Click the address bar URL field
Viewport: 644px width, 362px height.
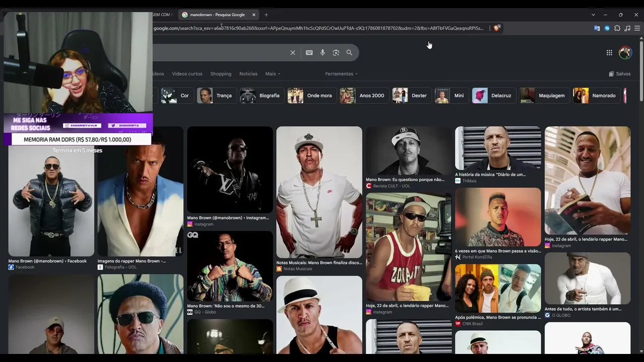coord(319,28)
